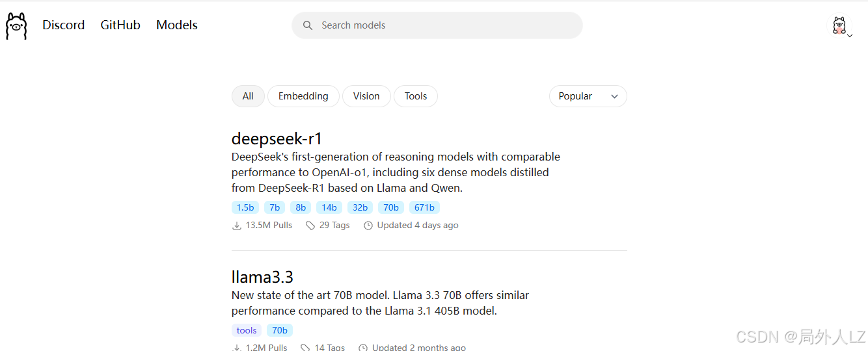Click the 7b size tag
868x351 pixels.
pyautogui.click(x=275, y=207)
